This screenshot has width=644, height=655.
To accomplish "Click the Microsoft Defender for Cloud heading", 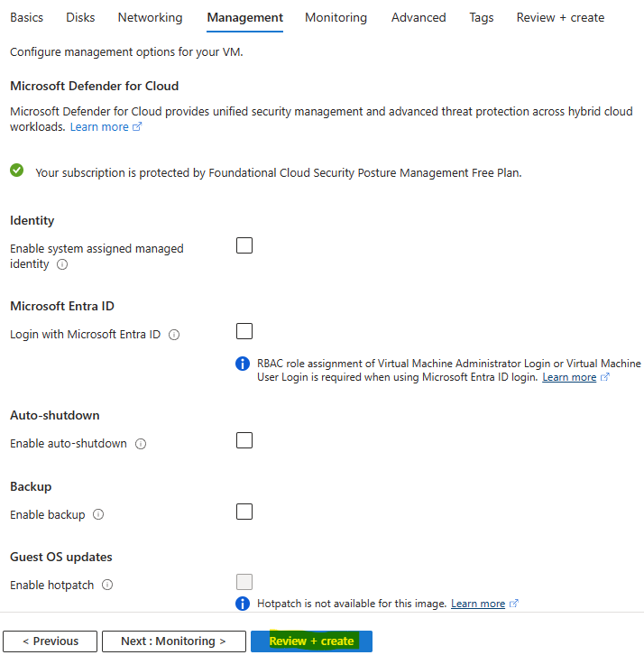I will [x=95, y=86].
